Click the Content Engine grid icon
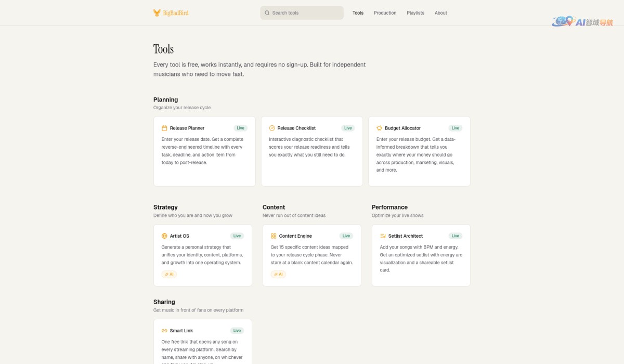 (274, 236)
